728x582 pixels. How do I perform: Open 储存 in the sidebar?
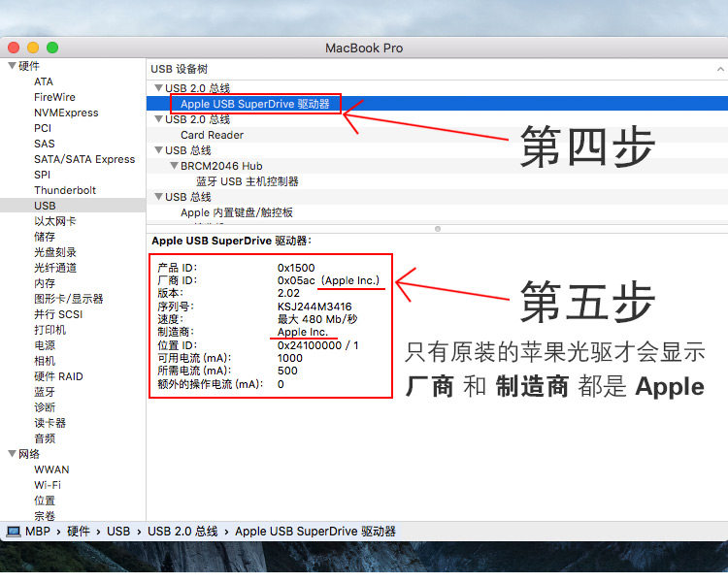click(x=45, y=237)
